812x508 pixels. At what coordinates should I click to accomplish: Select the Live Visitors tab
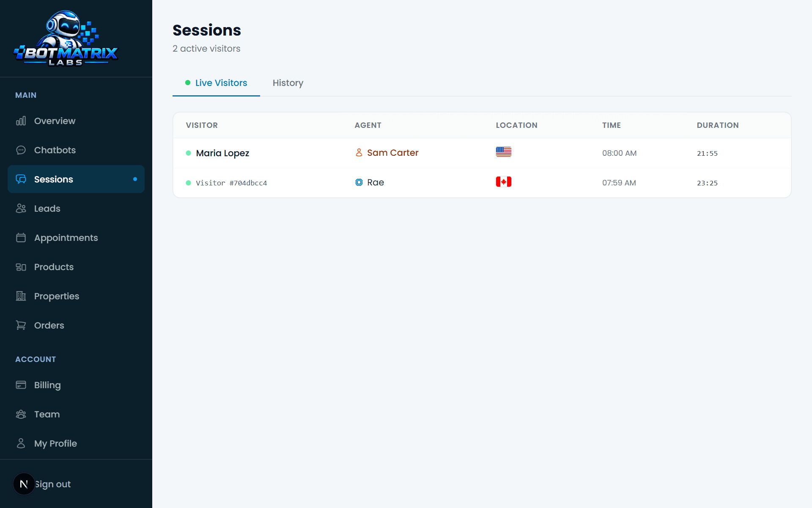click(216, 83)
